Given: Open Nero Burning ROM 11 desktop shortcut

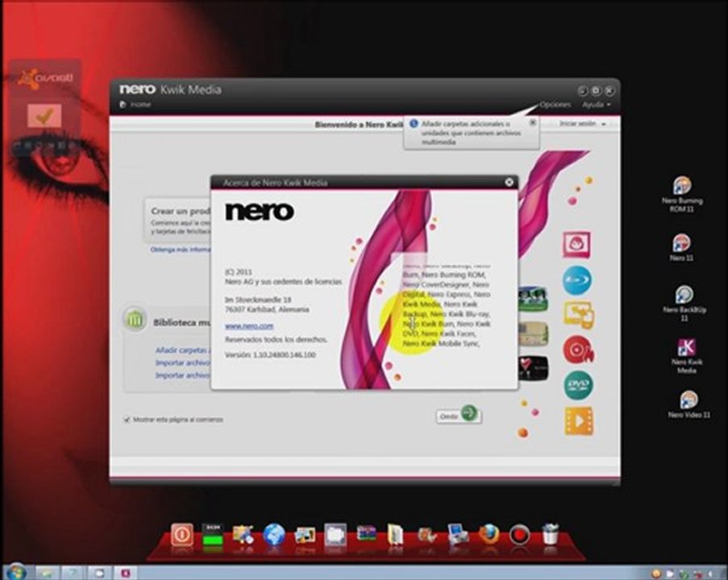Looking at the screenshot, I should (682, 194).
